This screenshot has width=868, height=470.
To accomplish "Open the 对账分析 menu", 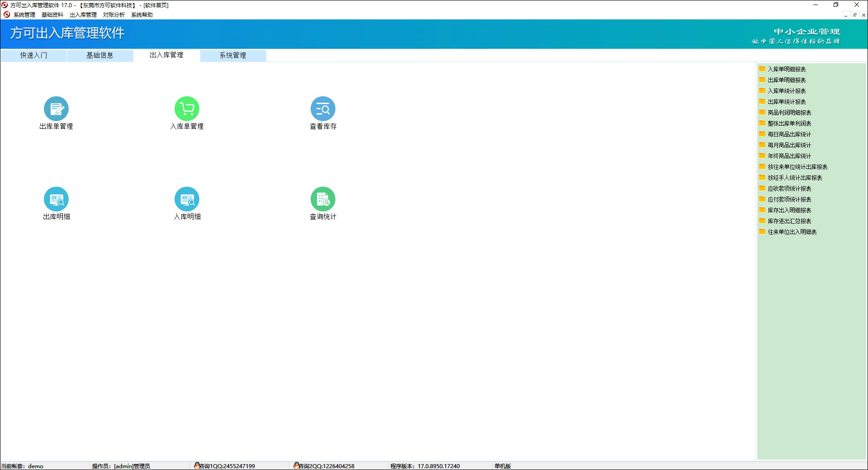I will pos(113,15).
